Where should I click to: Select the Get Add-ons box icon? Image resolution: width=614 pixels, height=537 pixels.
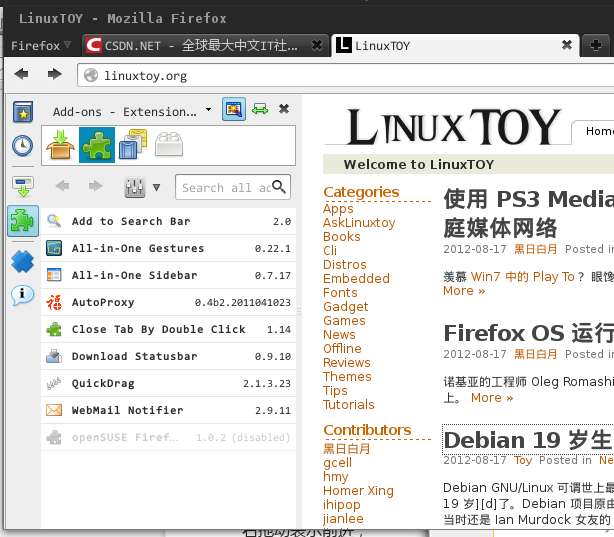[60, 145]
